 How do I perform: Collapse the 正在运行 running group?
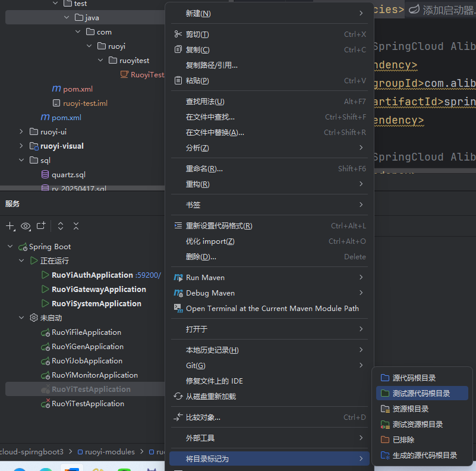22,261
